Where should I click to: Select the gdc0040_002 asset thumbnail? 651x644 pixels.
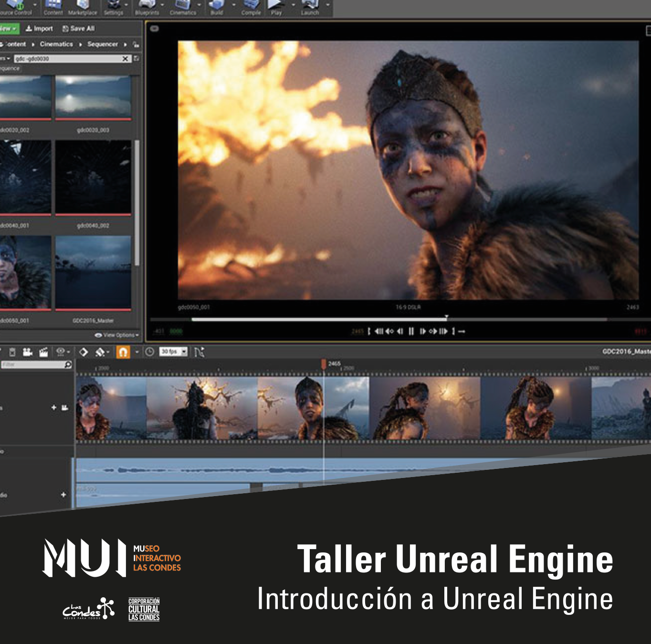click(x=93, y=178)
